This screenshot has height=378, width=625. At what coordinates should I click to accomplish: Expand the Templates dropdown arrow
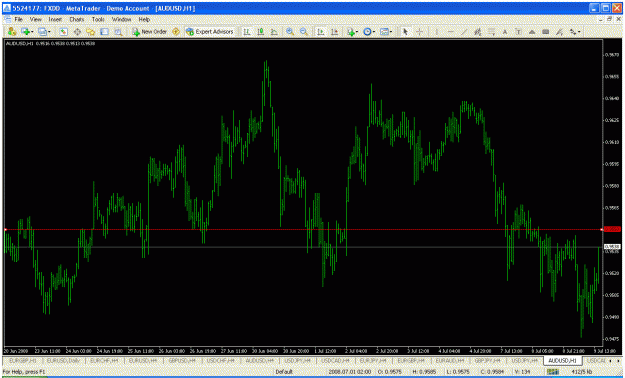[x=391, y=32]
